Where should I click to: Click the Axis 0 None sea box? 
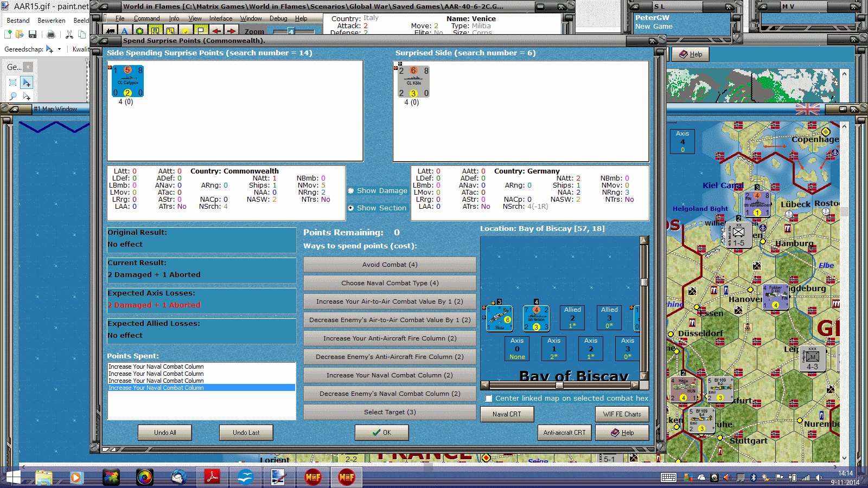coord(517,349)
